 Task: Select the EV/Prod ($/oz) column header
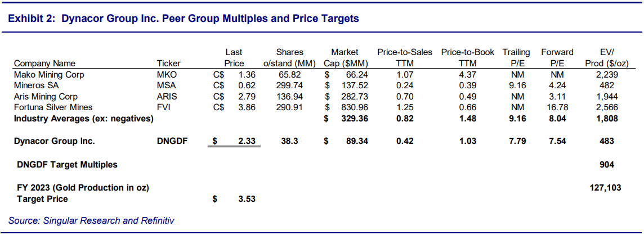pos(606,58)
